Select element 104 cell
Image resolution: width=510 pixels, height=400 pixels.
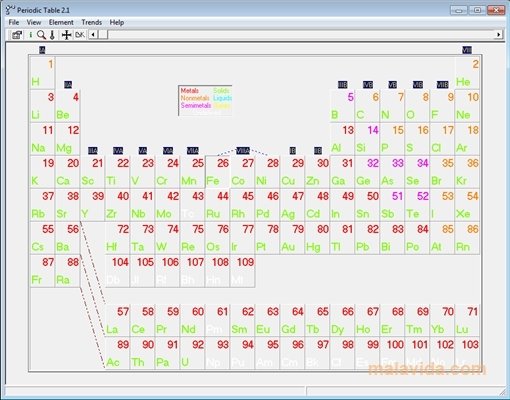point(117,271)
